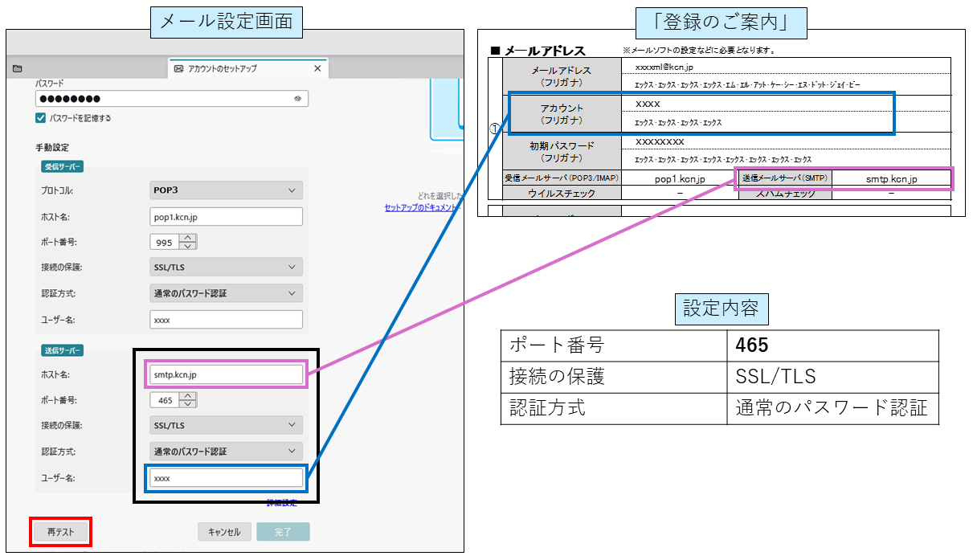Open the プロトコル dropdown showing POP3
Screen dimensions: 973x560
(225, 190)
